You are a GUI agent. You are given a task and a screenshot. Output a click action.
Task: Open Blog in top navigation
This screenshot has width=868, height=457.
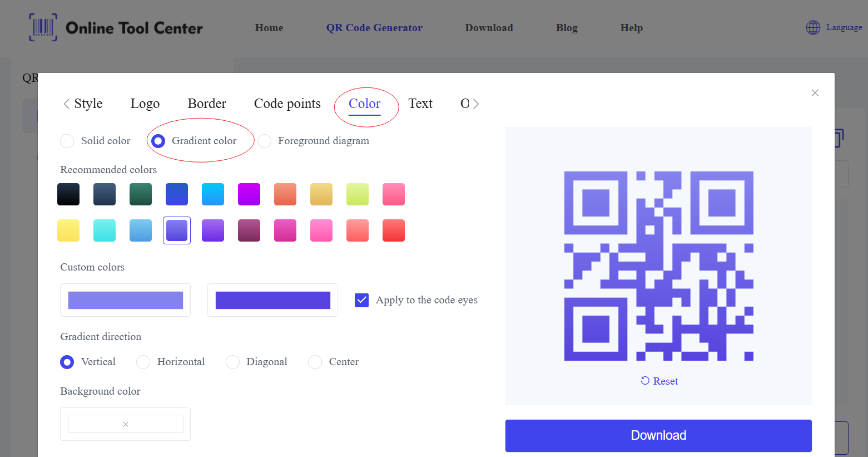567,28
